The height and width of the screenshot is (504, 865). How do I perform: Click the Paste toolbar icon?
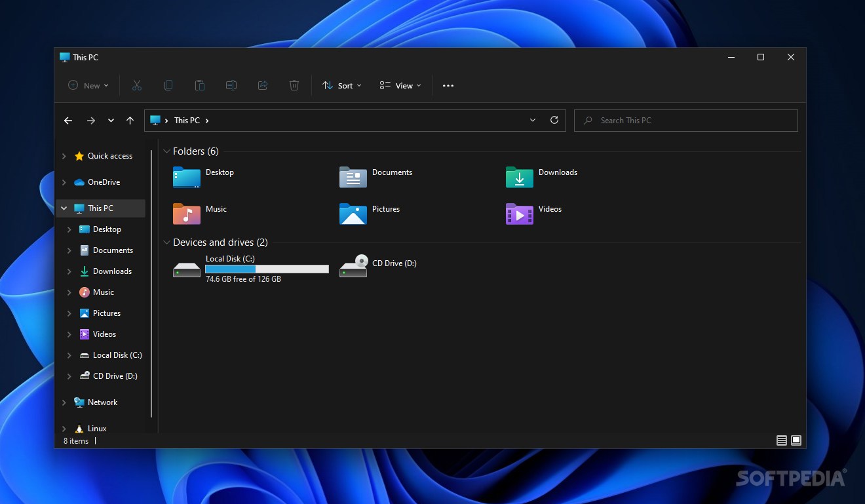click(200, 85)
